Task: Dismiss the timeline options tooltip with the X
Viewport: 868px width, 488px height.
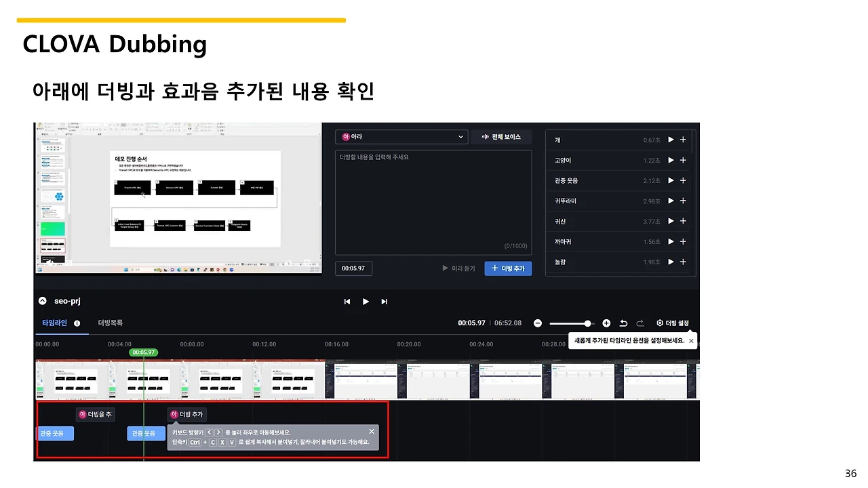Action: point(691,340)
